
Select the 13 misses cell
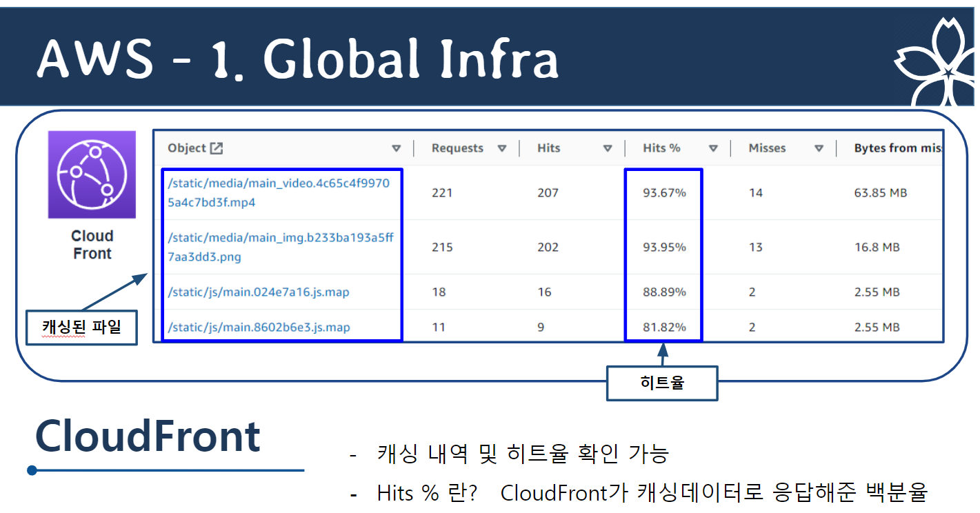(x=756, y=248)
